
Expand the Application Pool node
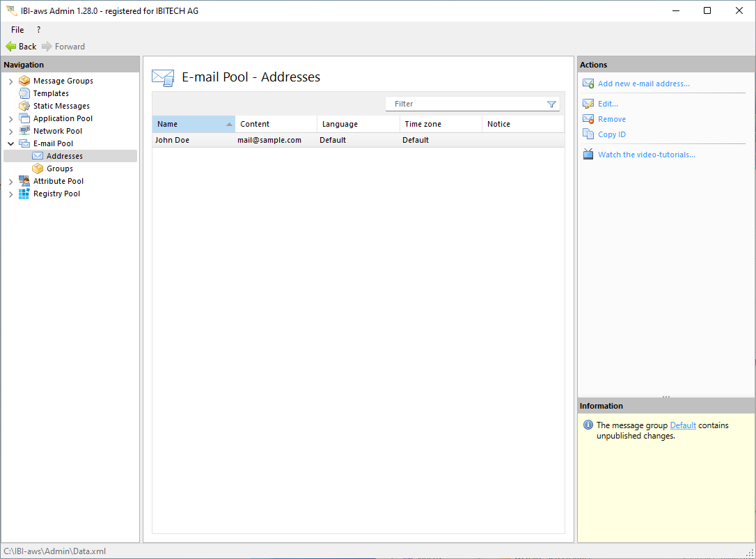tap(10, 119)
